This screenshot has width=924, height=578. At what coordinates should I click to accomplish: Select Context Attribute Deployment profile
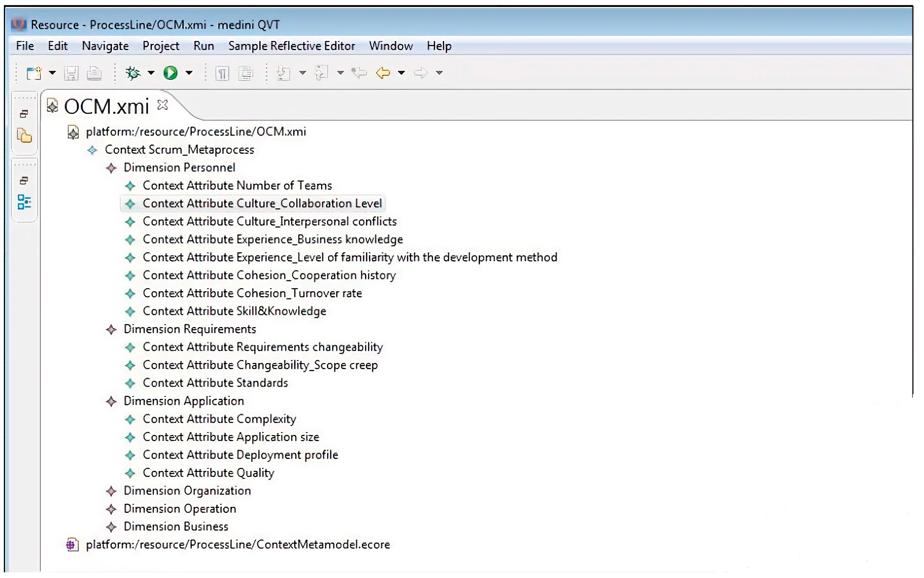coord(240,455)
